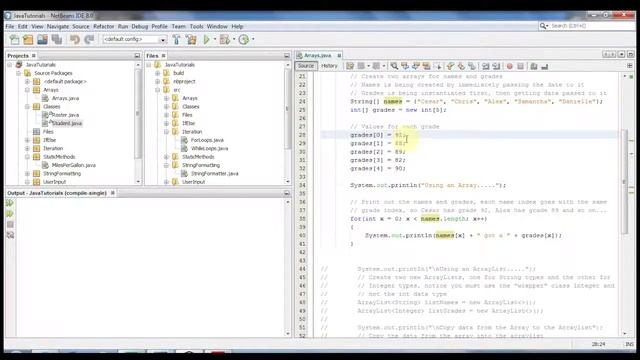Click editor Maximize Window button
The image size is (640, 360).
(631, 54)
